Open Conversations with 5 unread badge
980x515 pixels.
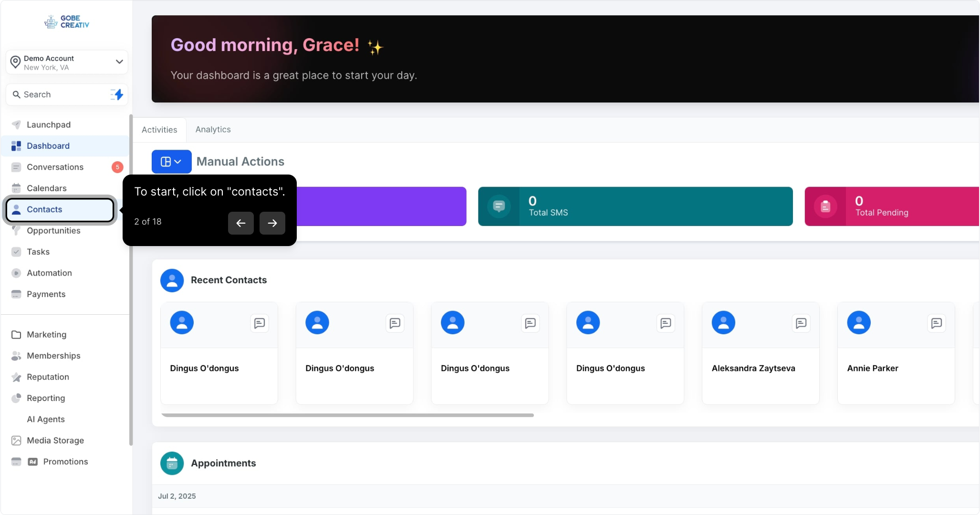point(55,167)
